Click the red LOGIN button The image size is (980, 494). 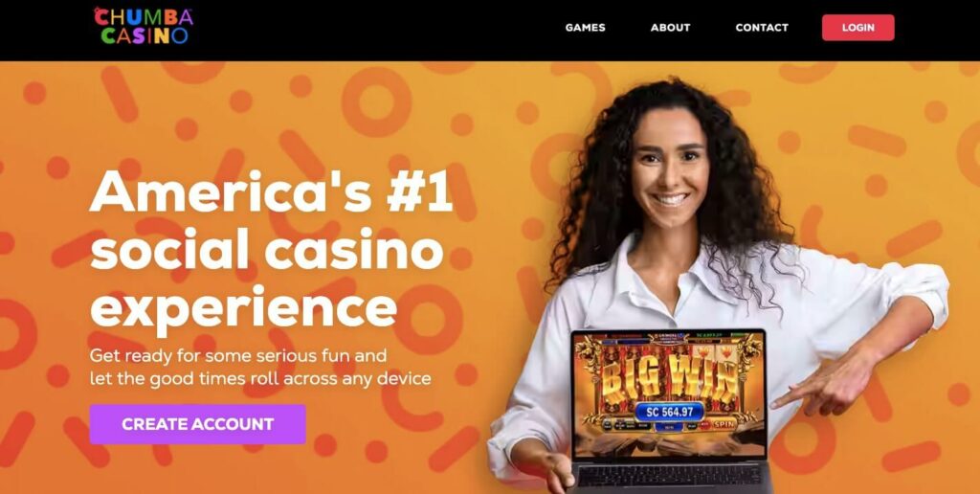click(858, 28)
